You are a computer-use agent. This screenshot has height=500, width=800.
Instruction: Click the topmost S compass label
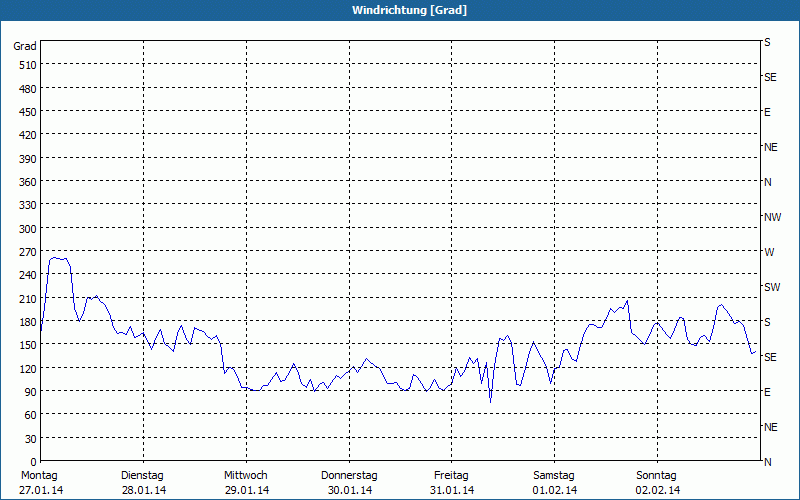click(767, 43)
